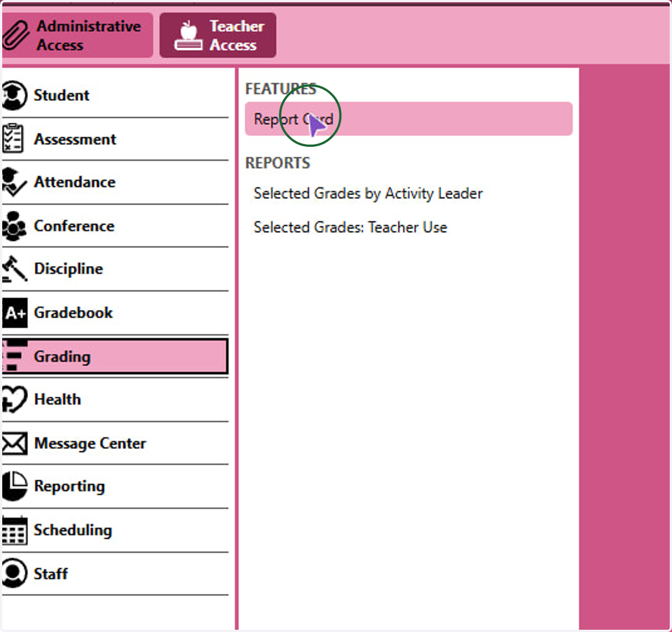Click the Message Center envelope icon
The image size is (672, 632).
(x=15, y=444)
